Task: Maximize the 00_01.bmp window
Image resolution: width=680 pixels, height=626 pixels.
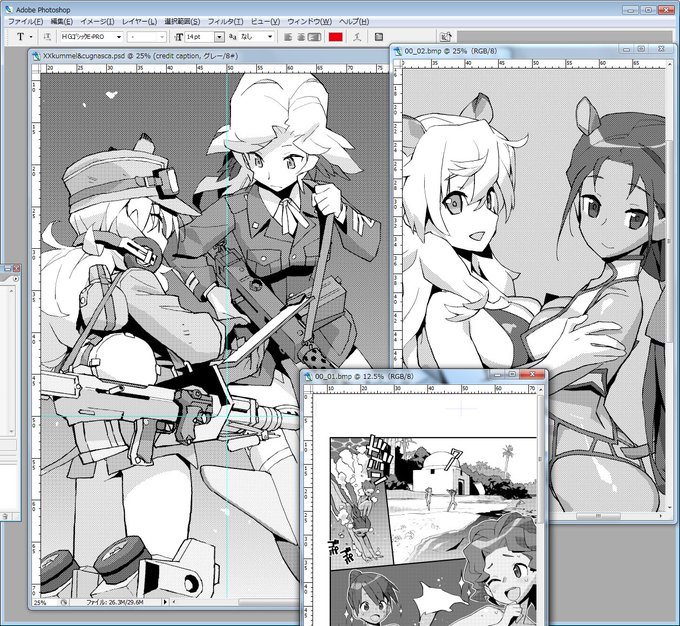Action: click(x=512, y=374)
